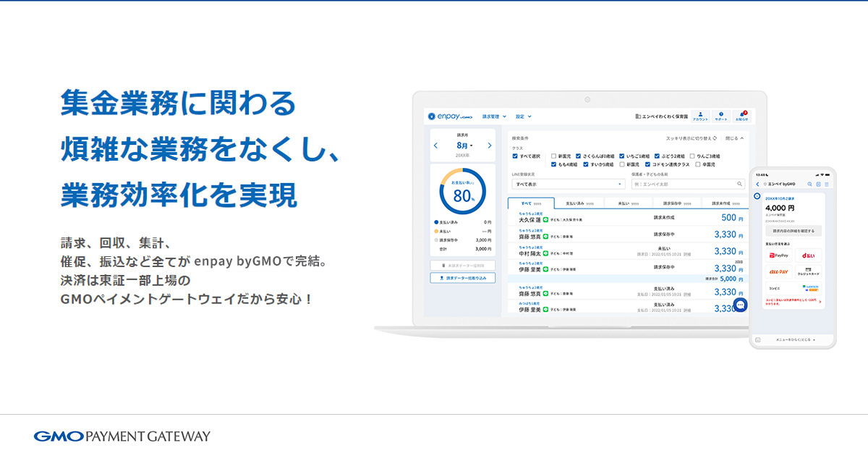
Task: Open the お知らせ notifications bell
Action: (741, 116)
